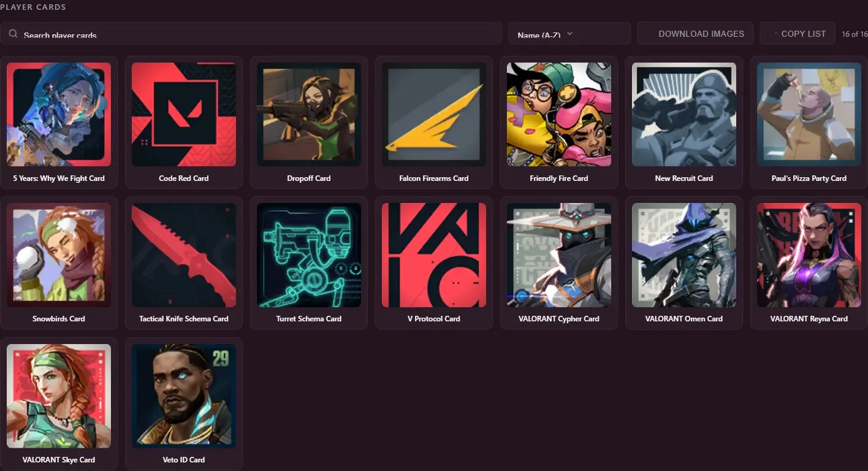
Task: Click the 'VALORANT Omen Card' label
Action: (x=684, y=319)
